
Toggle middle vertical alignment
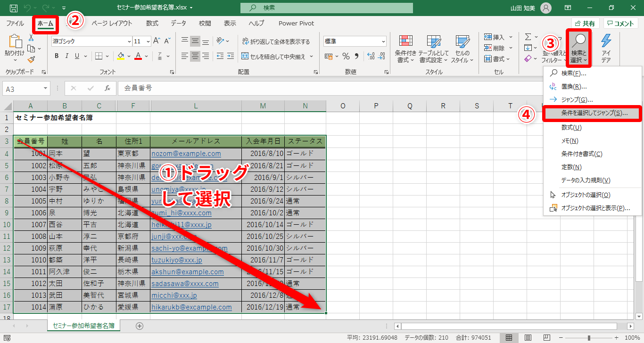(195, 41)
